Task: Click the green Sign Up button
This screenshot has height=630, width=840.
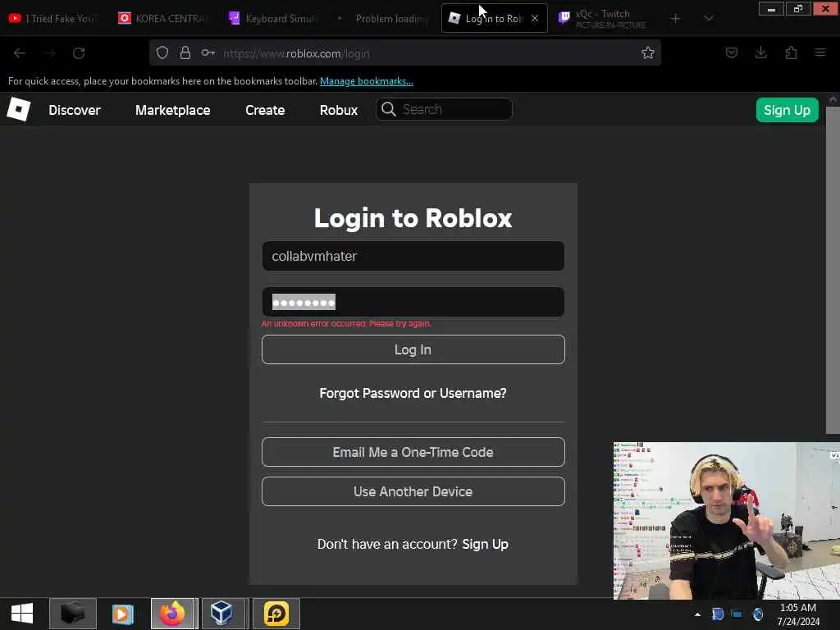Action: coord(787,110)
